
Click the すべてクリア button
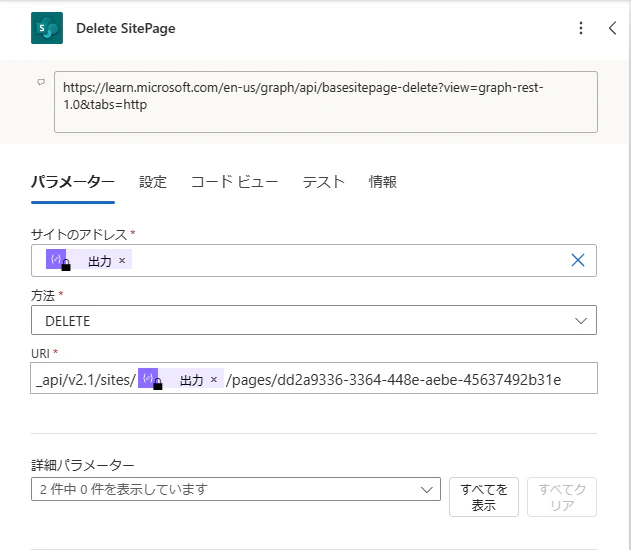click(x=562, y=497)
